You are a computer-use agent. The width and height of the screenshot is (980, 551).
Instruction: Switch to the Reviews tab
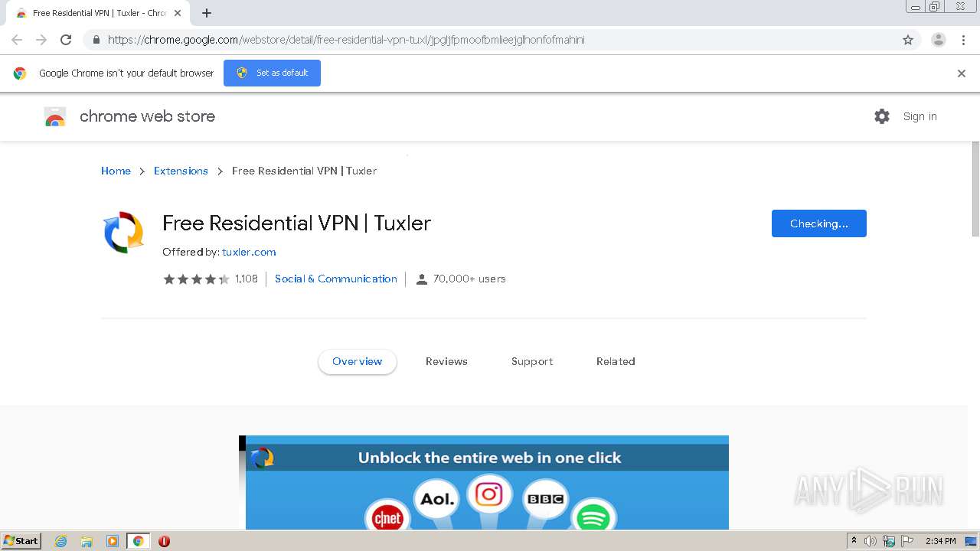446,361
